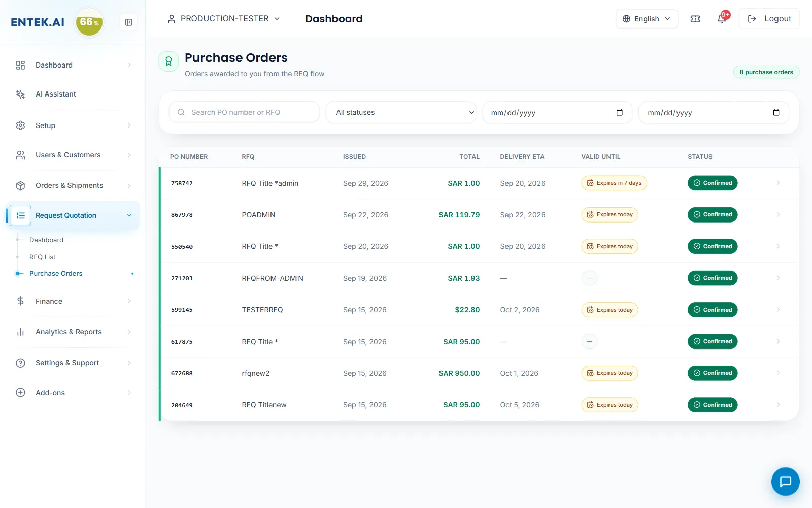Expand the Settings & Support chevron
The image size is (812, 508).
point(129,363)
